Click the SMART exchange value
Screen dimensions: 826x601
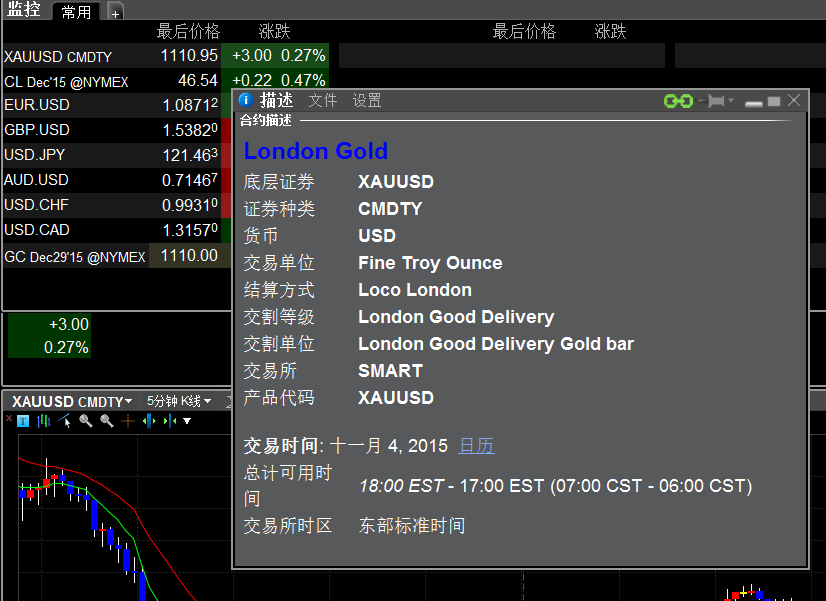[x=390, y=371]
